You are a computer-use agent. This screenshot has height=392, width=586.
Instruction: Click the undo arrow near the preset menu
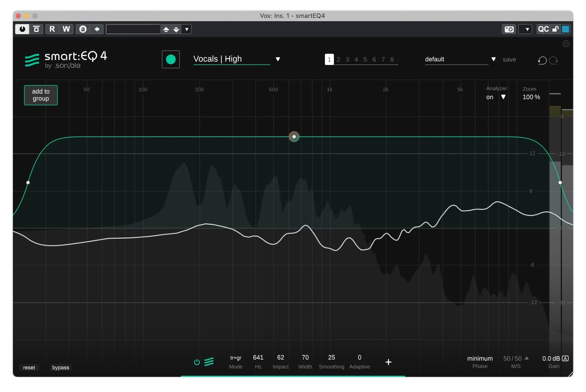coord(542,60)
